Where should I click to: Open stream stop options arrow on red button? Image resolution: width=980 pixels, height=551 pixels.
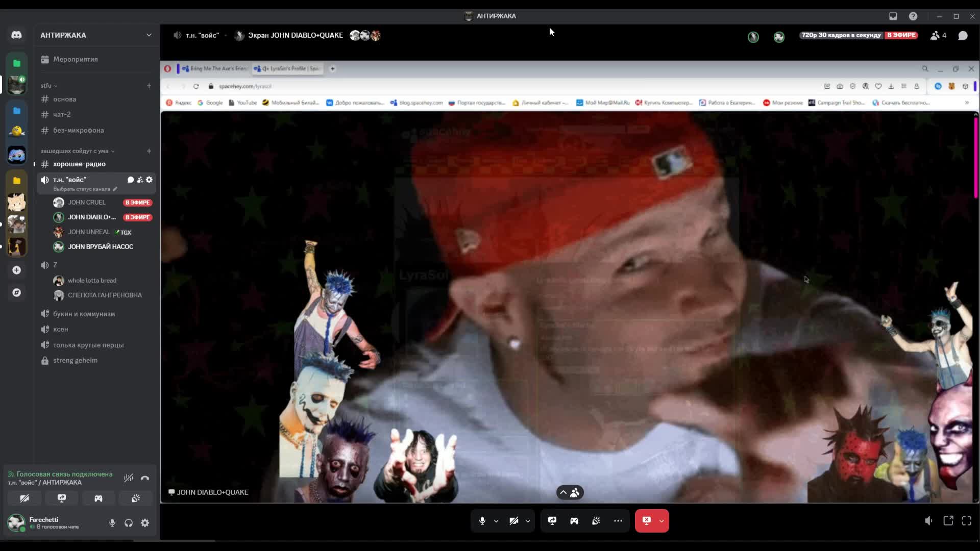pyautogui.click(x=661, y=521)
